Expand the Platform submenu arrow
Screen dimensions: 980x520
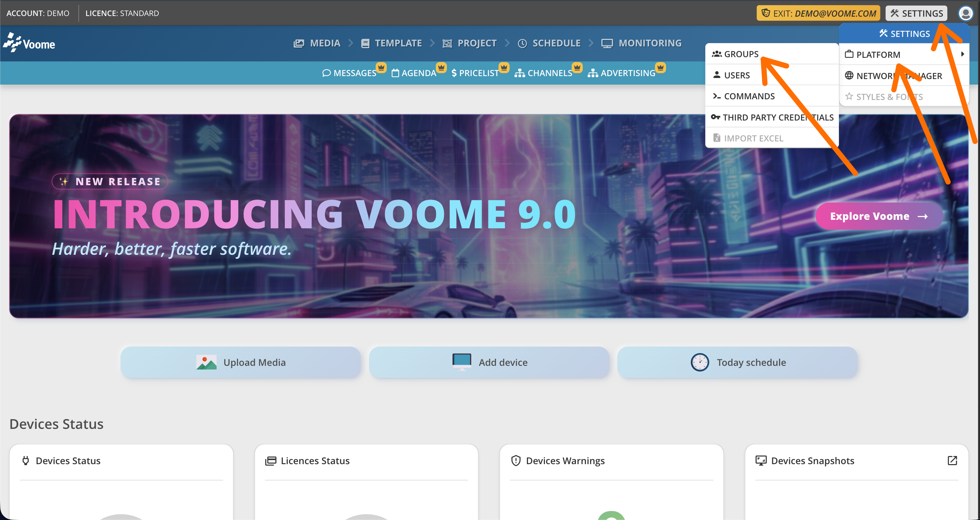[962, 54]
